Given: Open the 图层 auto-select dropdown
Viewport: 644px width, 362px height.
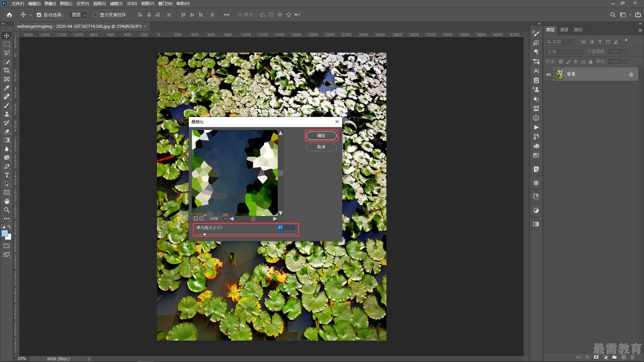Looking at the screenshot, I should [78, 15].
